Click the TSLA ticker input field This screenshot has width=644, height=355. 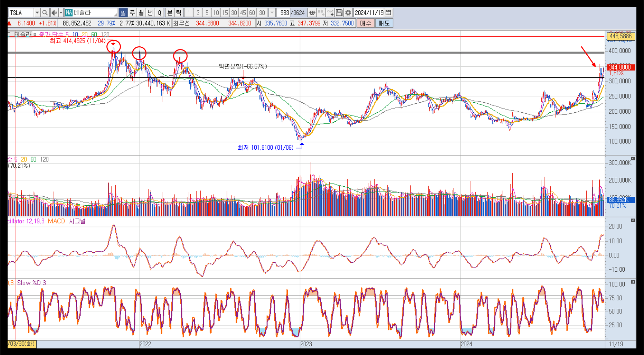pos(21,13)
